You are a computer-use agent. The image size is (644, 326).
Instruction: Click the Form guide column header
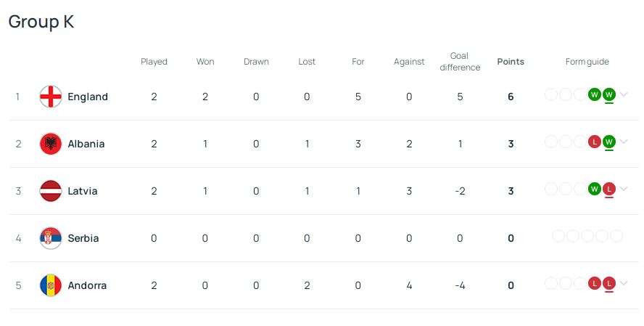[x=587, y=62]
